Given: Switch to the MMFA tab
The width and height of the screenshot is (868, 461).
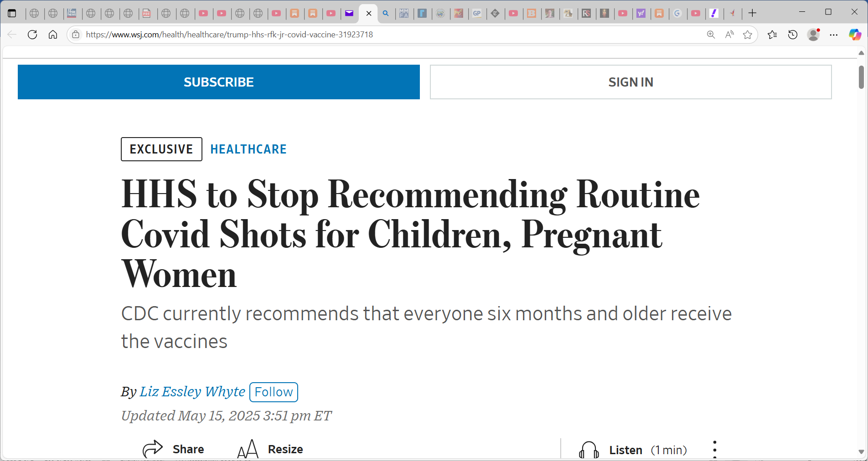Looking at the screenshot, I should click(x=404, y=13).
